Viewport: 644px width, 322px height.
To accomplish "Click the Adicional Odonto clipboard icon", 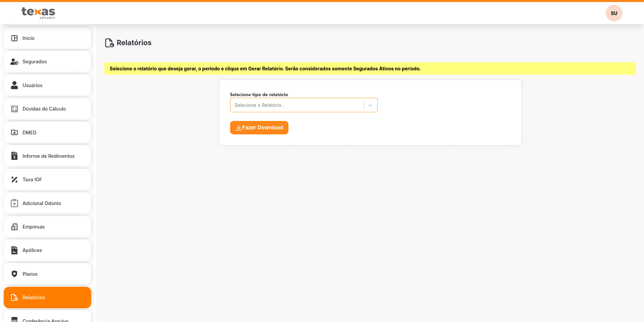I will coord(14,203).
